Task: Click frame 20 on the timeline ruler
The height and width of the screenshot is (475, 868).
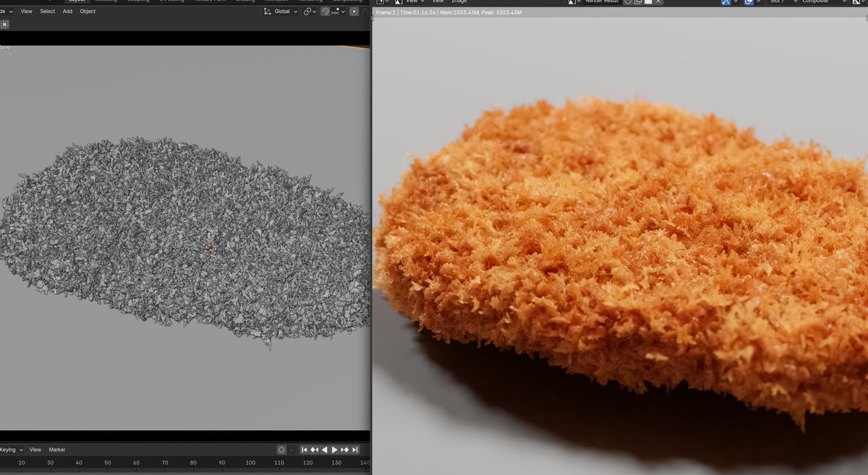Action: click(22, 463)
